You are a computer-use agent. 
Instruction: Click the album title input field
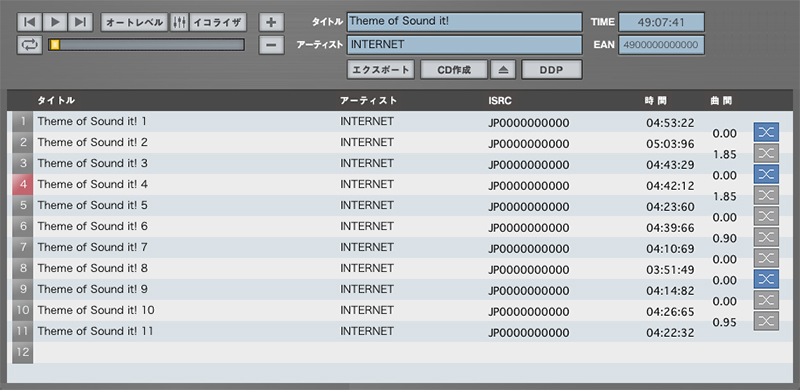pos(465,22)
